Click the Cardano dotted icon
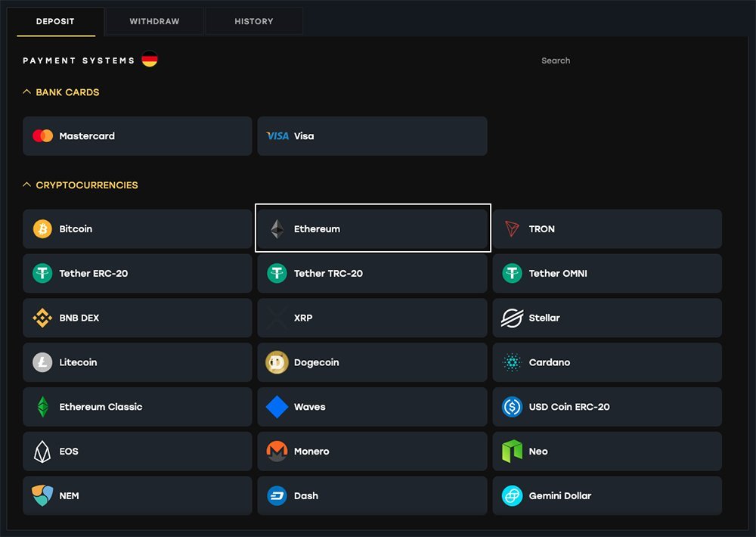This screenshot has width=756, height=537. click(x=512, y=362)
